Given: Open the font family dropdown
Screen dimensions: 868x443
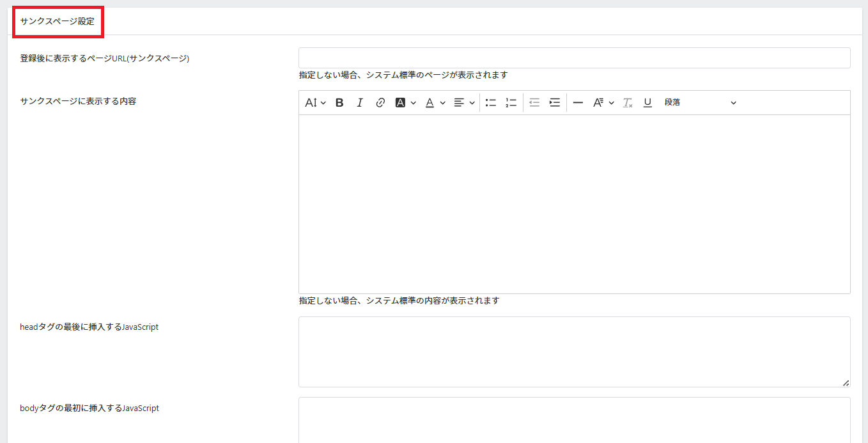Looking at the screenshot, I should point(603,103).
